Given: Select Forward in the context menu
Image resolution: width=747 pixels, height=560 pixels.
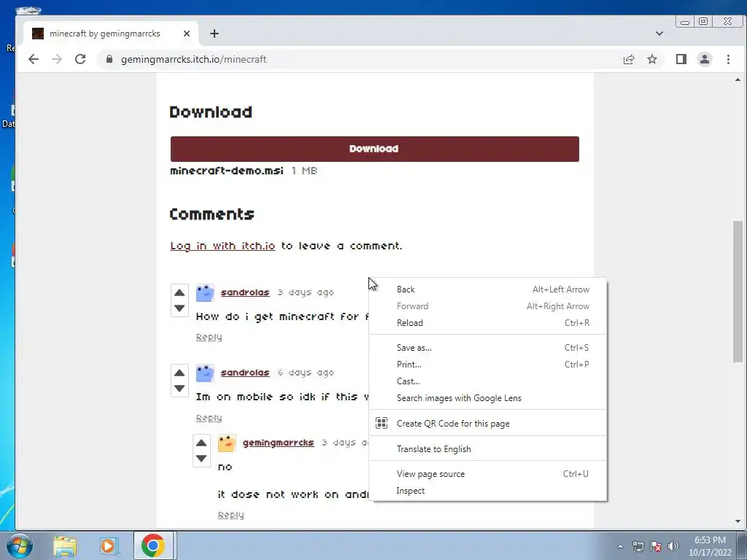Looking at the screenshot, I should (x=488, y=306).
